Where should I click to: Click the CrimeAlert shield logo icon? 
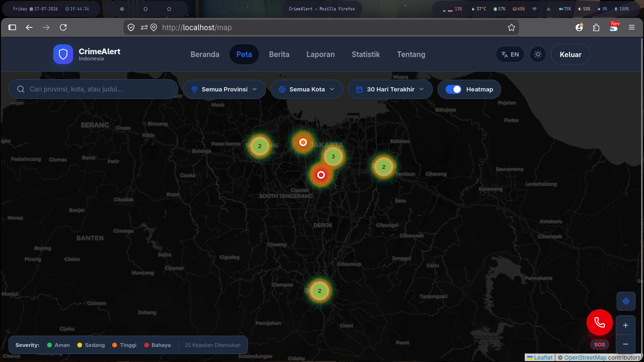point(63,54)
